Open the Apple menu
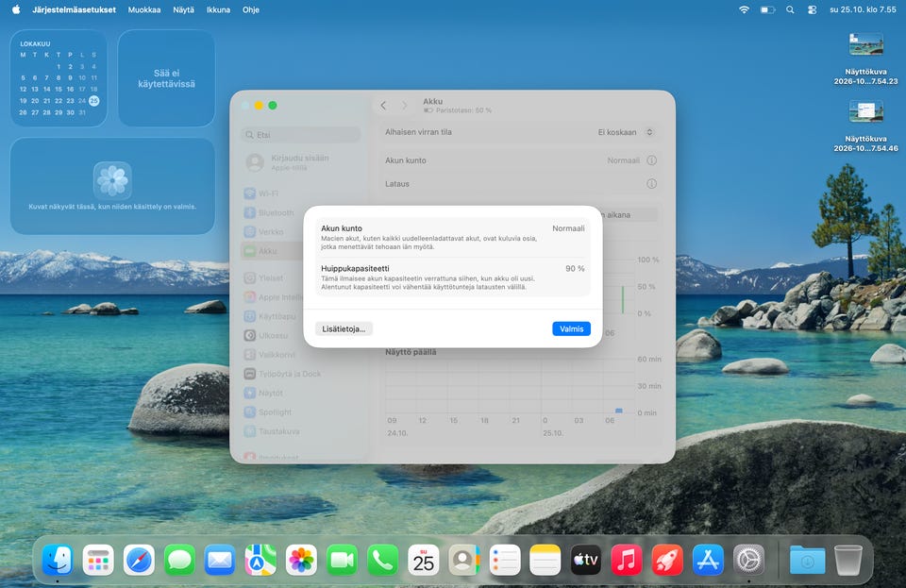Screen dimensions: 906x588 [16, 9]
